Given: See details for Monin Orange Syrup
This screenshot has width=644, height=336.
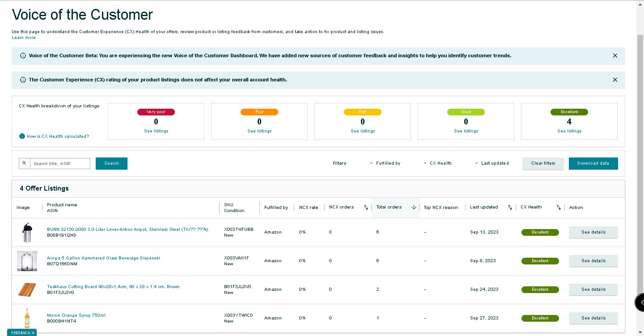Looking at the screenshot, I should tap(593, 318).
